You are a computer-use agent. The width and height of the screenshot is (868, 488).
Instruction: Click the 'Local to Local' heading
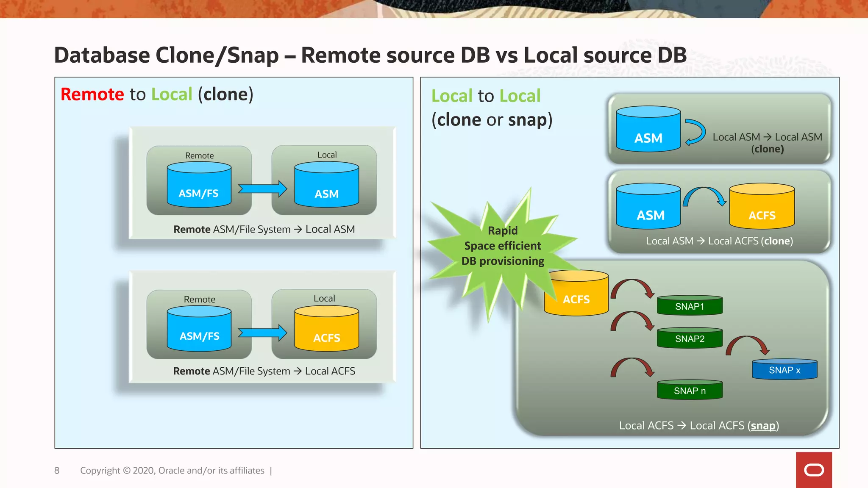(x=486, y=96)
